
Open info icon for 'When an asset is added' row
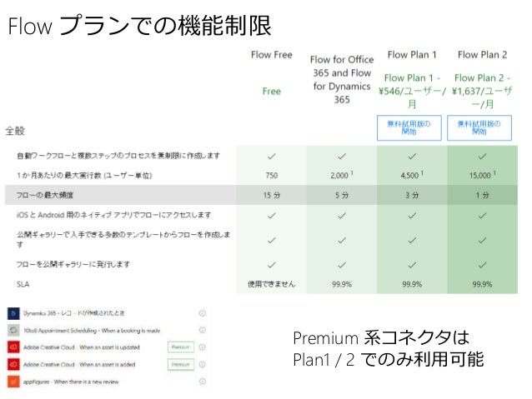pyautogui.click(x=203, y=364)
